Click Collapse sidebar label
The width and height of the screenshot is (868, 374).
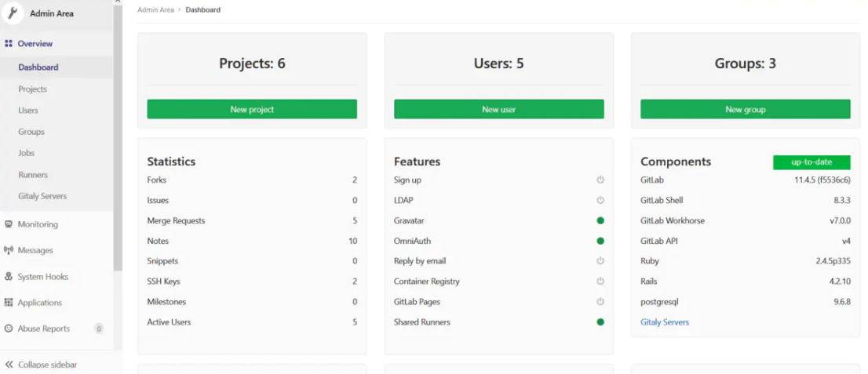[48, 365]
